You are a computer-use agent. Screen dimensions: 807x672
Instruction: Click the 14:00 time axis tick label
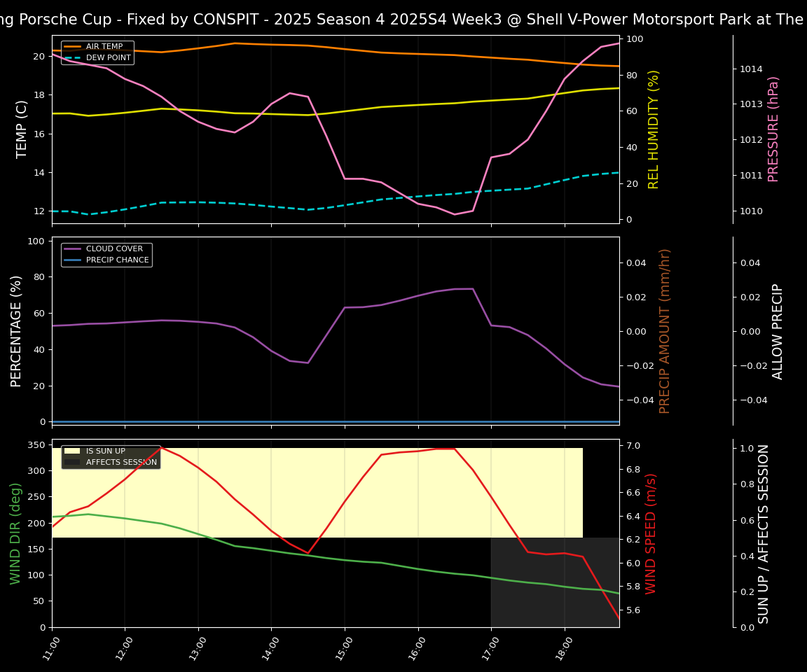(274, 649)
